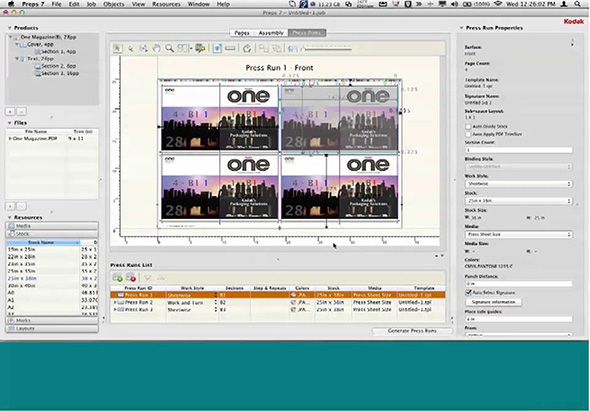Click the ruler measure toolbar icon
590x411 pixels.
coord(230,48)
